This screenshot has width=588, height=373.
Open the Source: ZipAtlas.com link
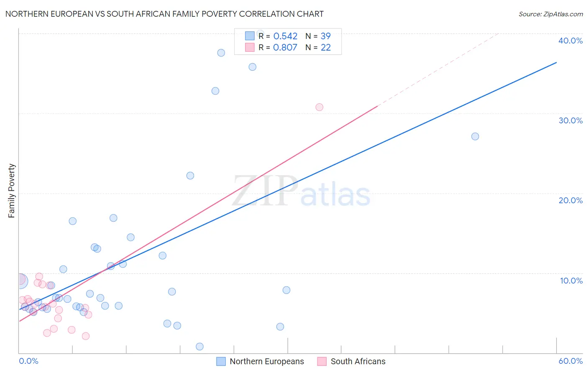tap(551, 14)
